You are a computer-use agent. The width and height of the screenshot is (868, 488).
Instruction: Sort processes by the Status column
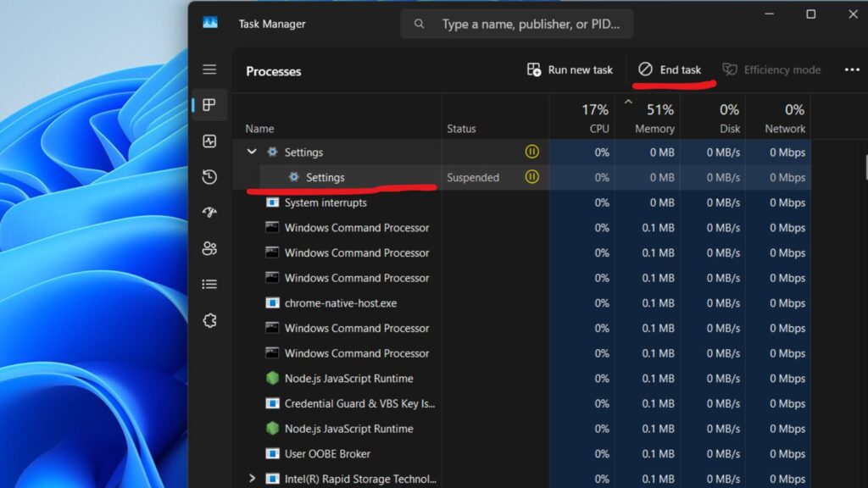461,129
